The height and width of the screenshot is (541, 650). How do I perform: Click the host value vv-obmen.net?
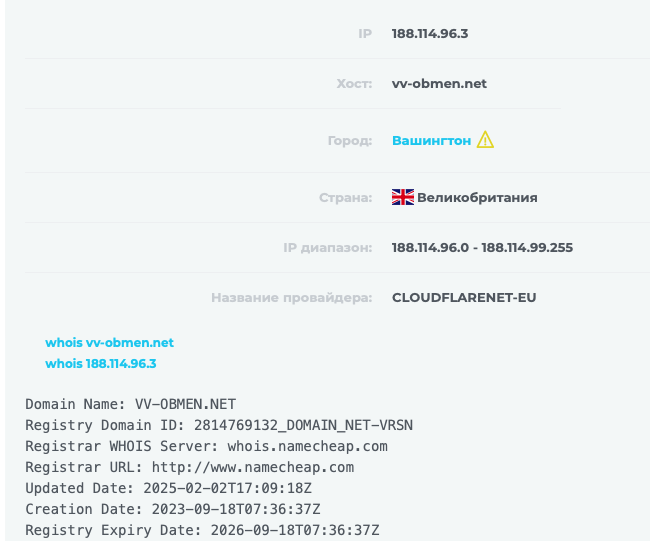pyautogui.click(x=439, y=83)
